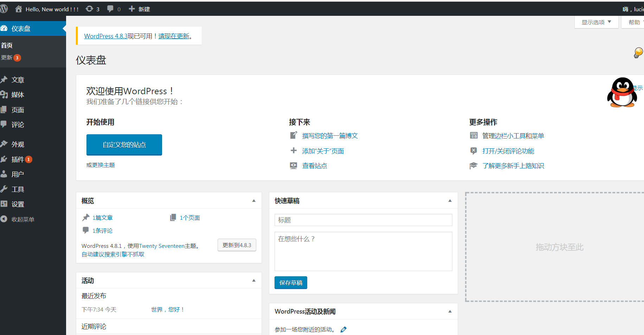644x335 pixels.
Task: Click 1条评论 link in overview
Action: pyautogui.click(x=102, y=231)
